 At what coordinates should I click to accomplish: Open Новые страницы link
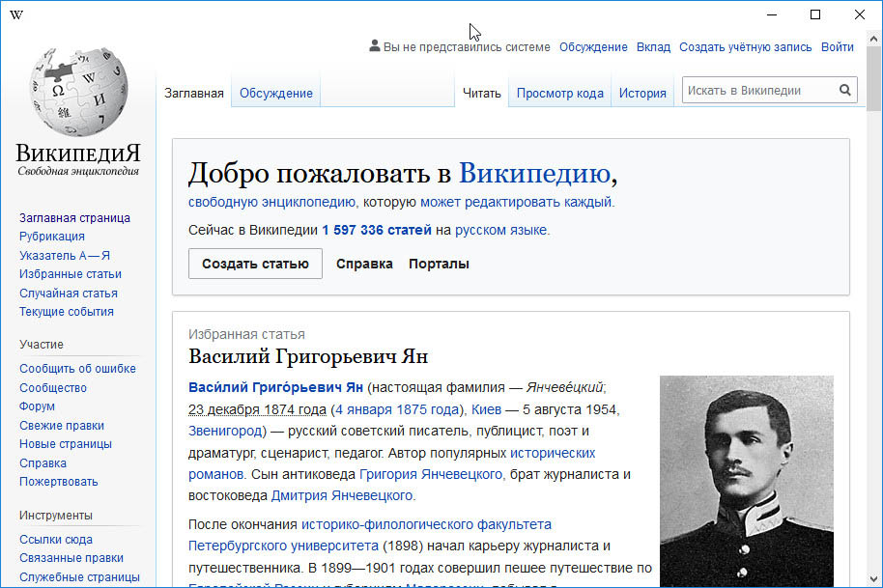coord(66,444)
